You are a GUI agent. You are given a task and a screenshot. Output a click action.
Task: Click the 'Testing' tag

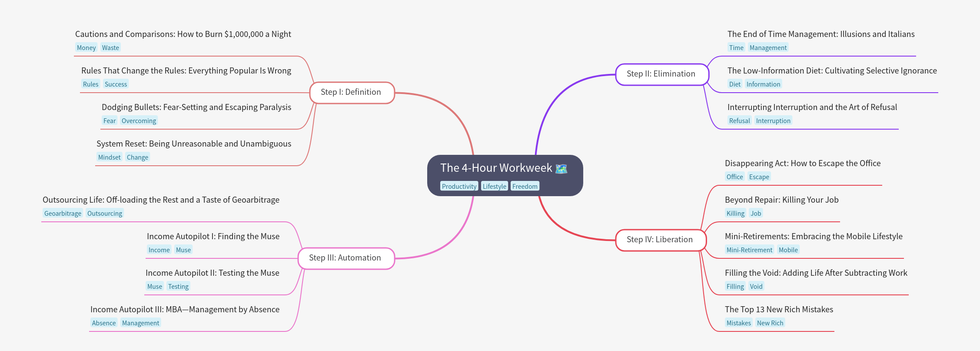pyautogui.click(x=178, y=286)
